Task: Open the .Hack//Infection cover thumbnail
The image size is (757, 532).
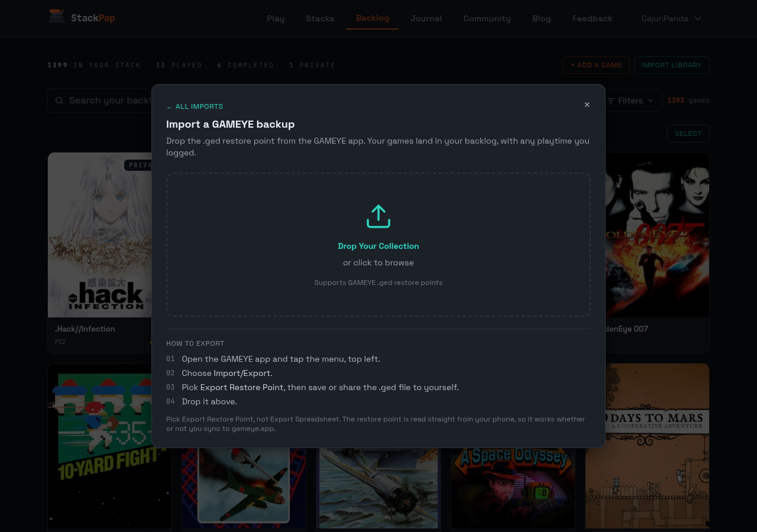Action: tap(99, 235)
